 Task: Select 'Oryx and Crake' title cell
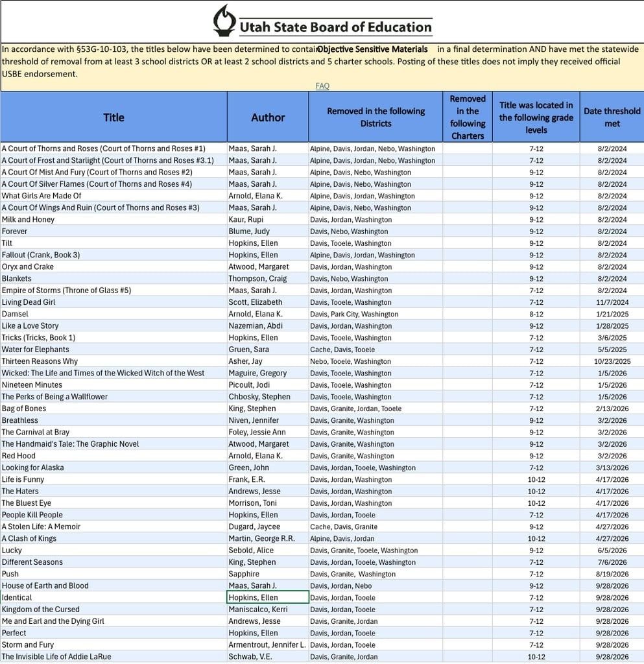click(x=113, y=267)
